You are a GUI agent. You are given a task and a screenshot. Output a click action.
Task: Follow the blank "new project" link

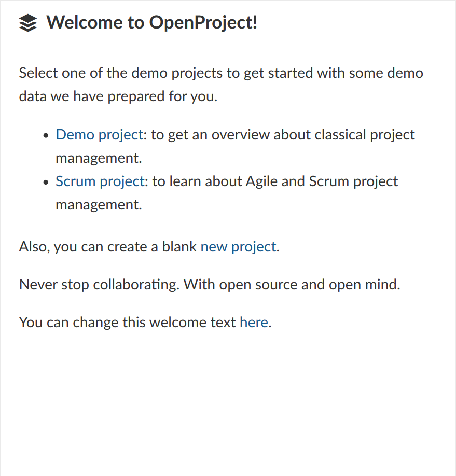pyautogui.click(x=238, y=247)
